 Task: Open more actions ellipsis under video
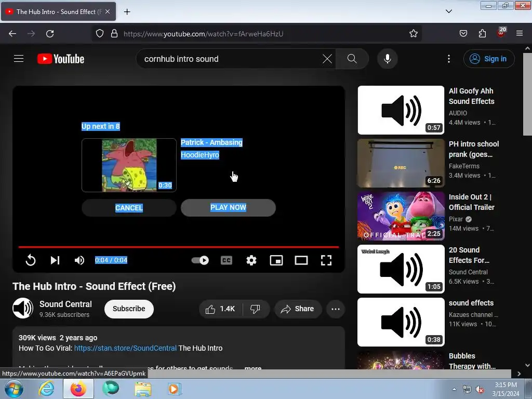(x=335, y=309)
